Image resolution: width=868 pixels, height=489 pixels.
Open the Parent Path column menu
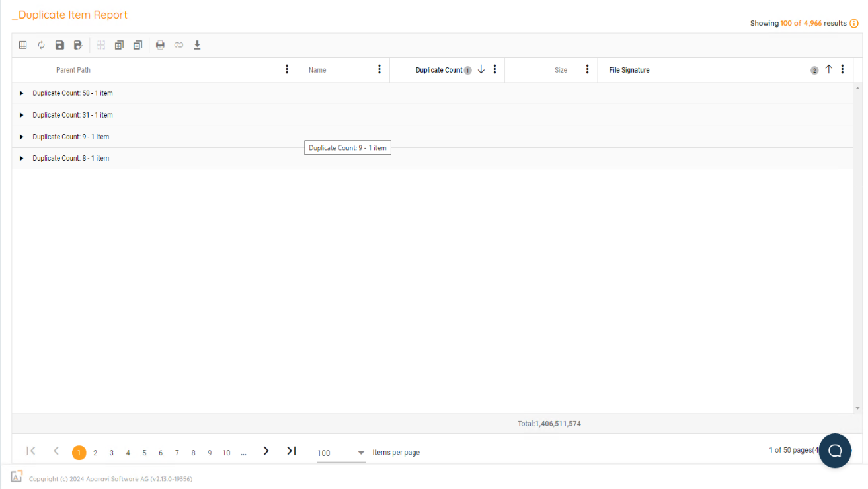pyautogui.click(x=287, y=69)
